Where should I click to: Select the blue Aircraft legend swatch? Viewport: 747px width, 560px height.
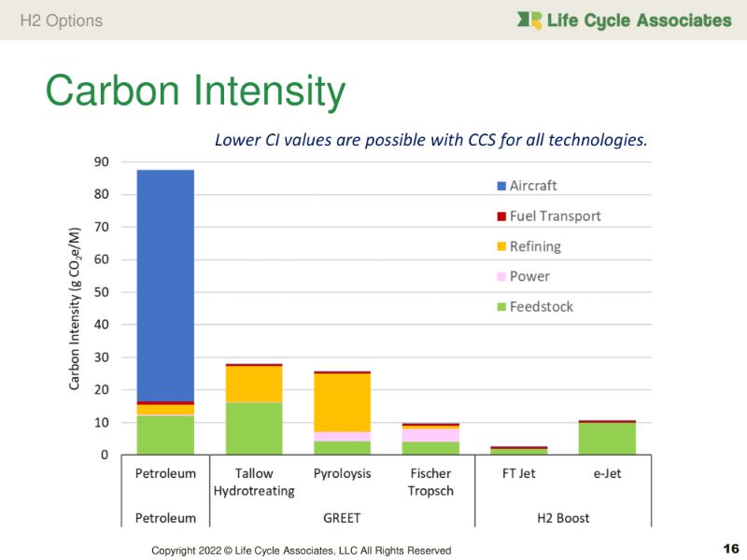pyautogui.click(x=500, y=186)
